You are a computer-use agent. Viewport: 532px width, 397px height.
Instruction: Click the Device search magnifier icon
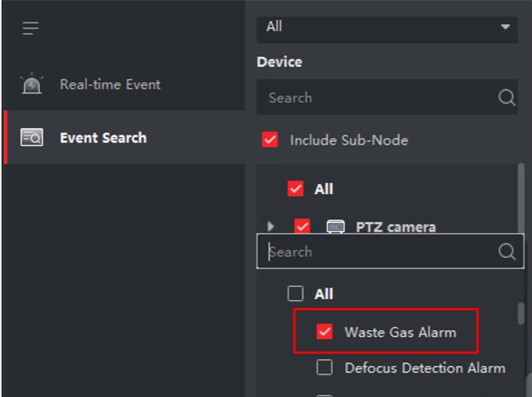tap(506, 98)
